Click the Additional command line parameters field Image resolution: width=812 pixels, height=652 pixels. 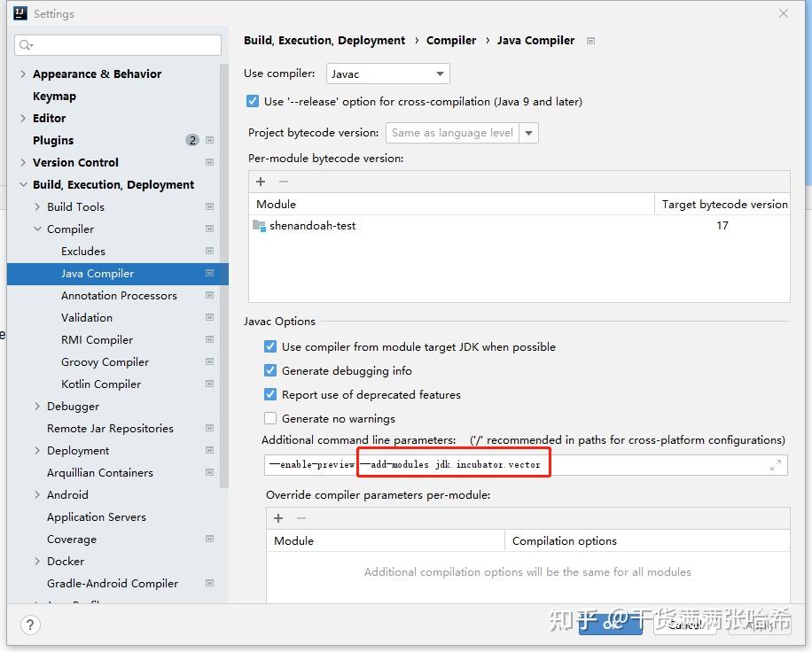click(x=514, y=464)
